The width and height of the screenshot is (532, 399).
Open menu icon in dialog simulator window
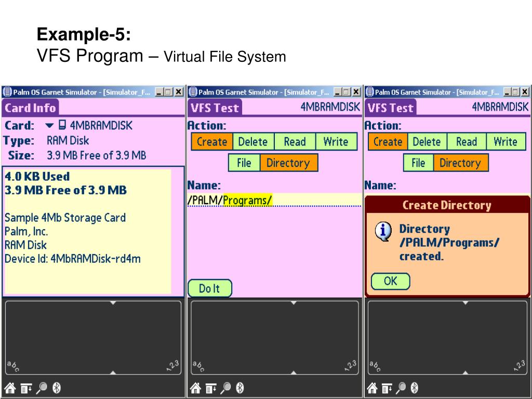387,388
